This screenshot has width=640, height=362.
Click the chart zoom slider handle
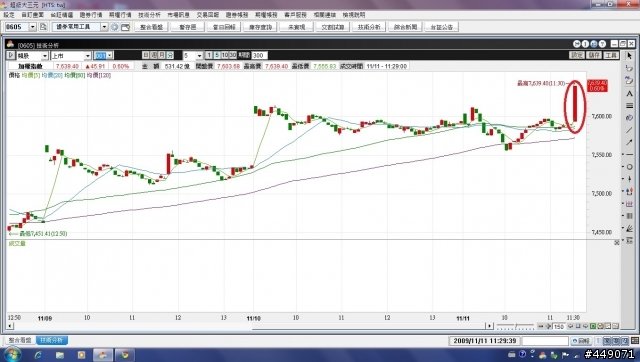(x=516, y=326)
